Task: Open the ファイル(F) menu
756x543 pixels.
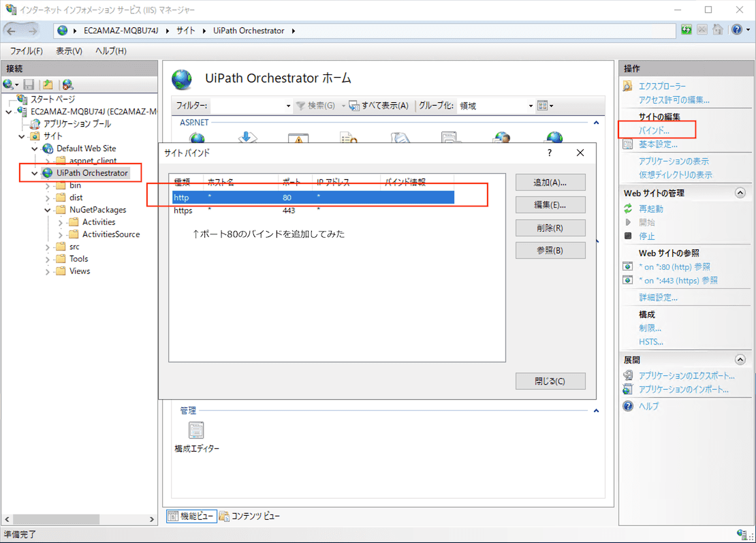Action: [27, 50]
